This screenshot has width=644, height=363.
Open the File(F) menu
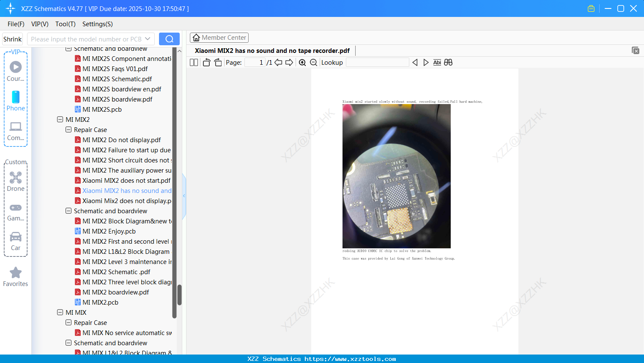16,24
